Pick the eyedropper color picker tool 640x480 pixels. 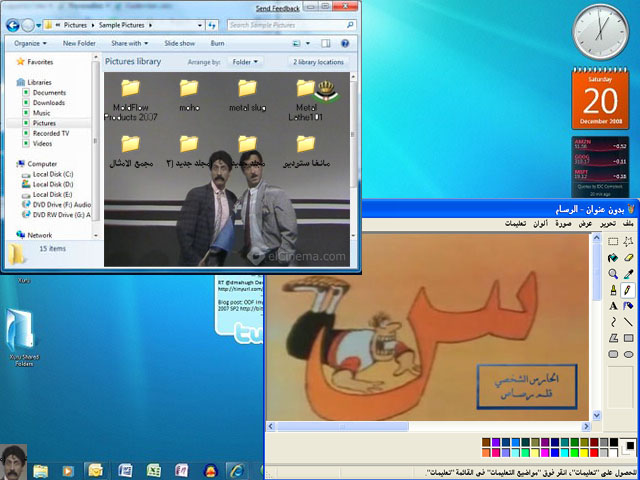(628, 274)
